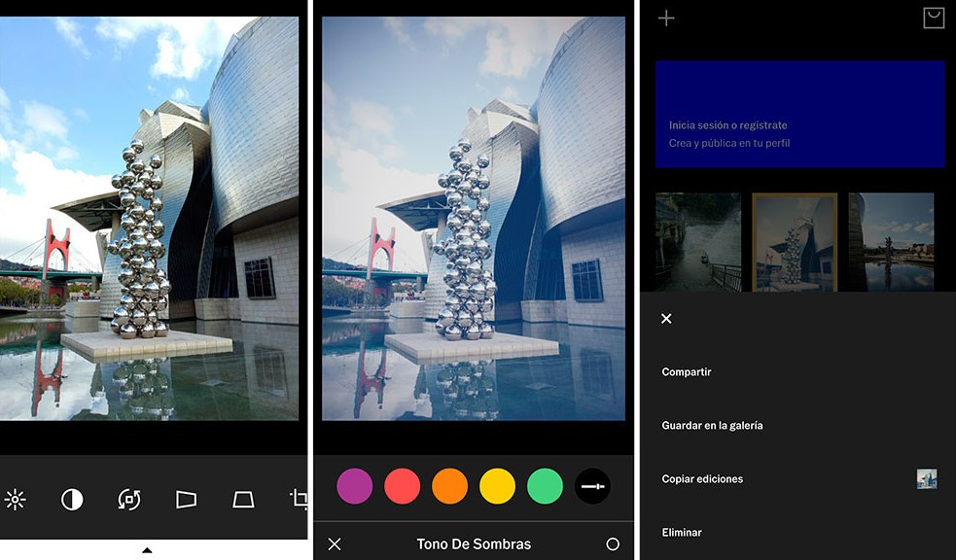This screenshot has width=956, height=560.
Task: Pick the purple shadow tint swatch
Action: click(355, 485)
